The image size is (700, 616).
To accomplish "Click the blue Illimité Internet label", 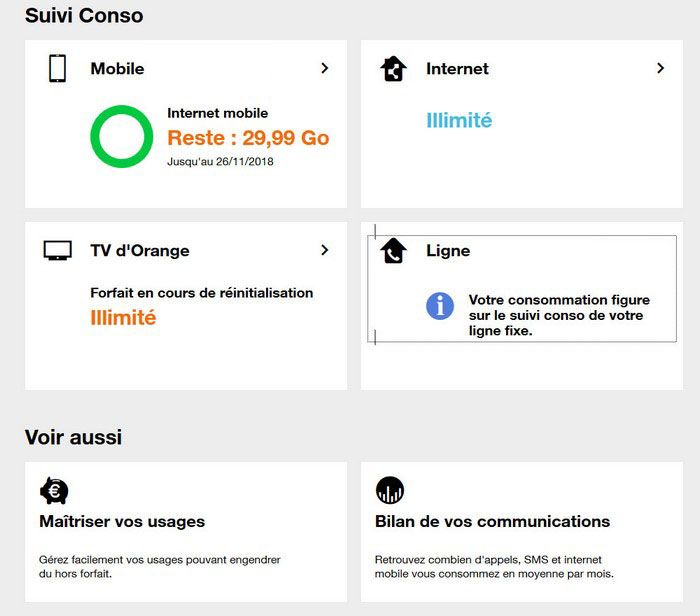I will click(459, 120).
